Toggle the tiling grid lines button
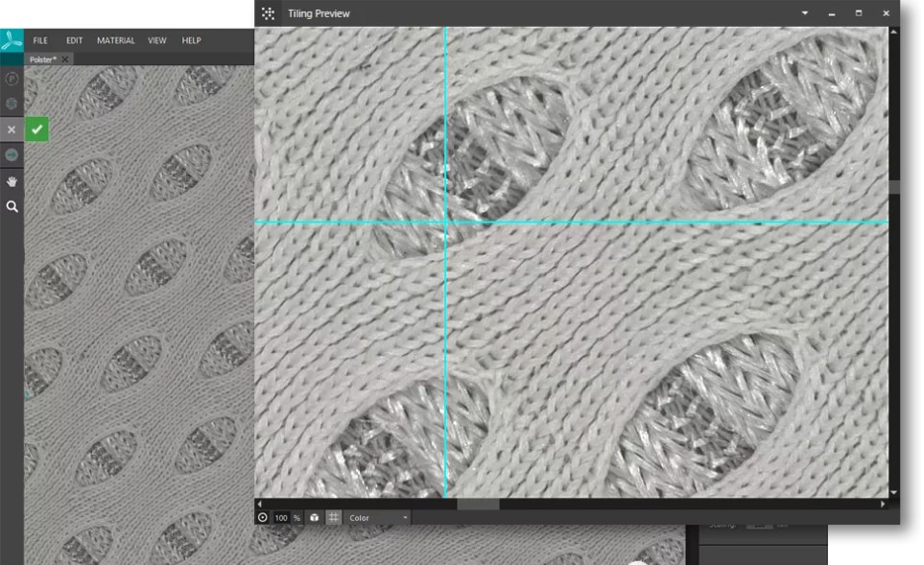This screenshot has width=924, height=565. point(334,518)
